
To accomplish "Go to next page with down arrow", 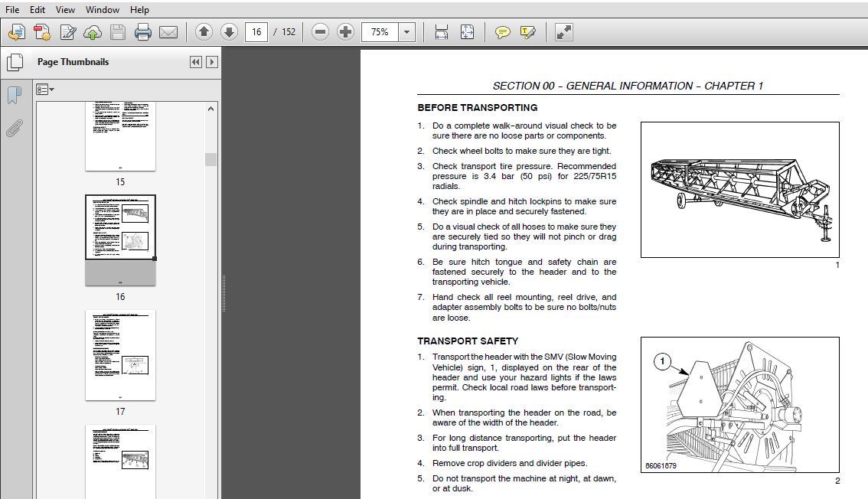I will pos(229,32).
